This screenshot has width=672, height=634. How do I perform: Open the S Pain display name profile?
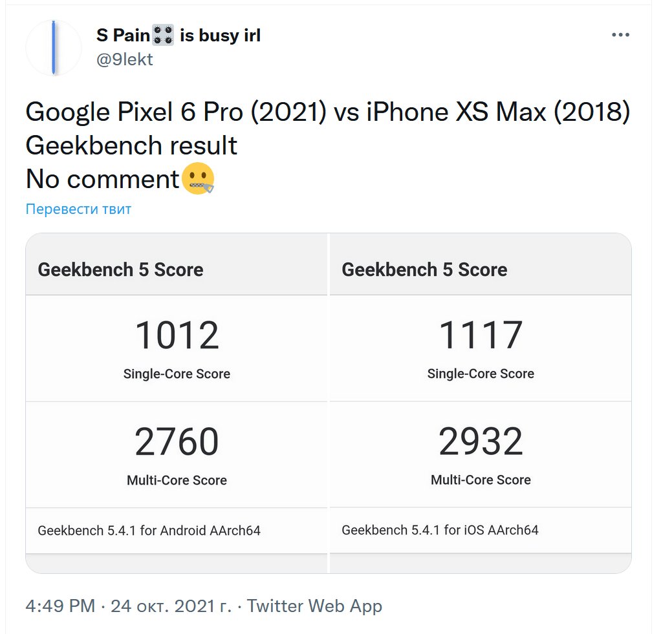tap(123, 36)
